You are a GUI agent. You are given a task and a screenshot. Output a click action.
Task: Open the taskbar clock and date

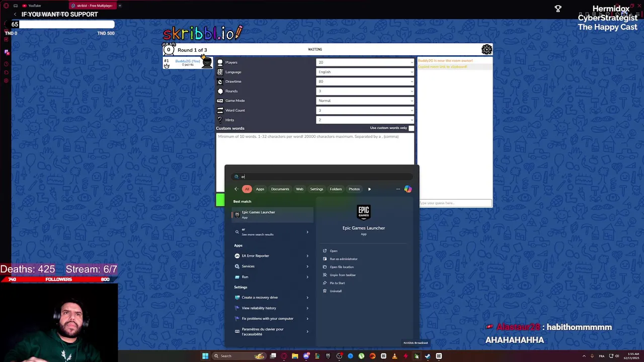(x=631, y=356)
